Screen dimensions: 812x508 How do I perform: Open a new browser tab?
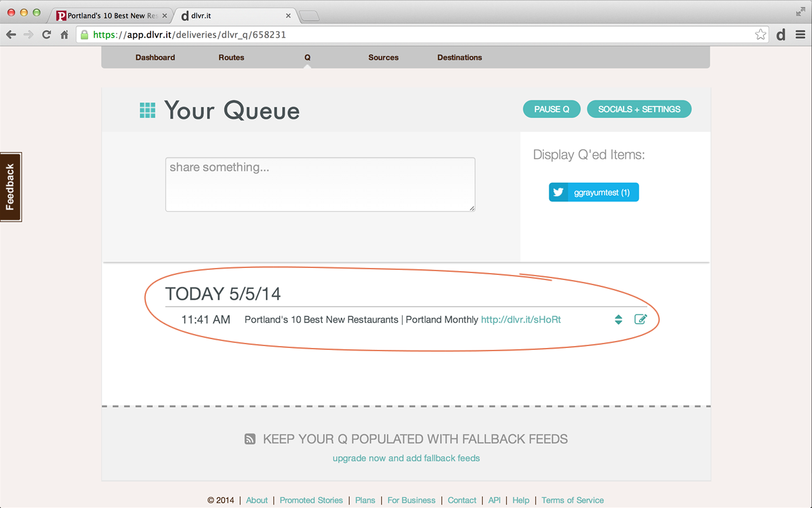click(309, 16)
